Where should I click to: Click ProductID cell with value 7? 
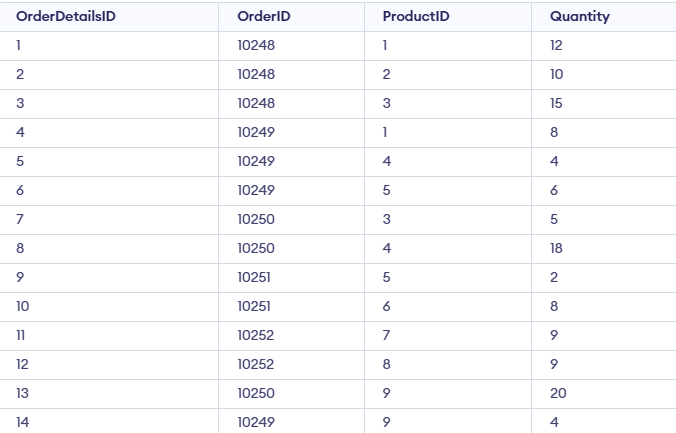386,335
